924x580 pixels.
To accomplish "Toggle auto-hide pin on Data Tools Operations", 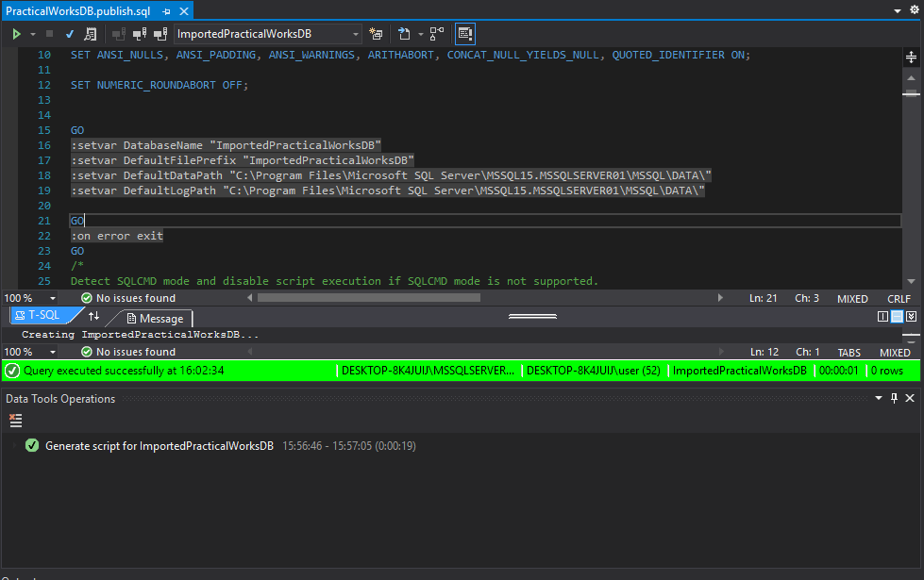I will [x=894, y=399].
